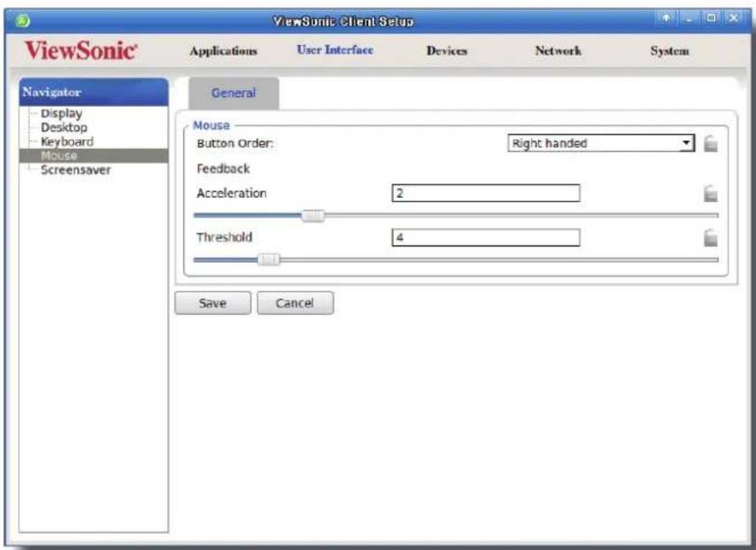This screenshot has width=756, height=550.
Task: Click the Acceleration value field
Action: point(486,194)
